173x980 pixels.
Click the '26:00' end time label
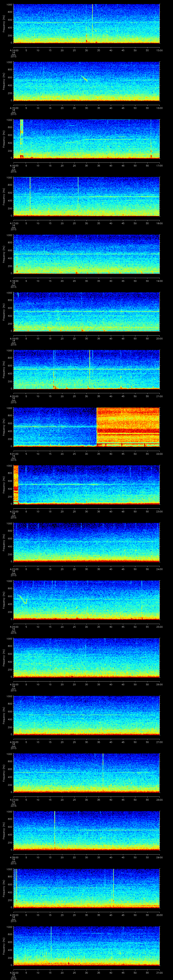[160, 684]
